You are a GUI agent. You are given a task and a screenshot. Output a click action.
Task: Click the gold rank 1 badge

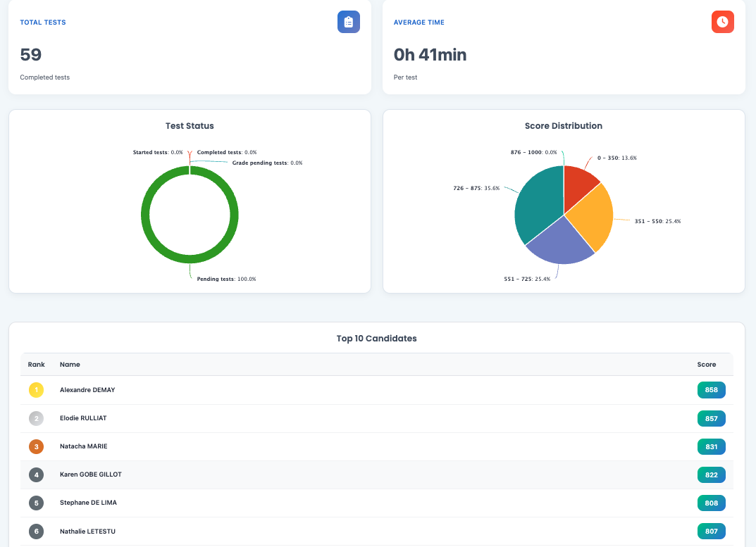click(36, 389)
